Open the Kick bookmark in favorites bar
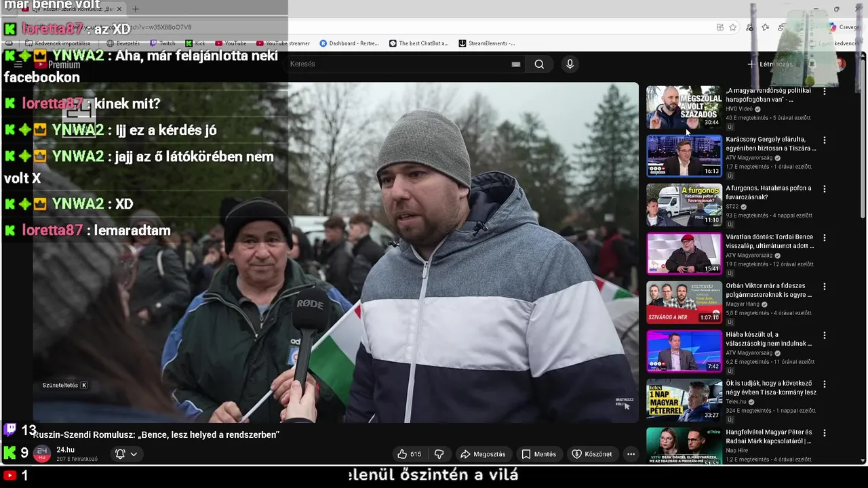 195,43
